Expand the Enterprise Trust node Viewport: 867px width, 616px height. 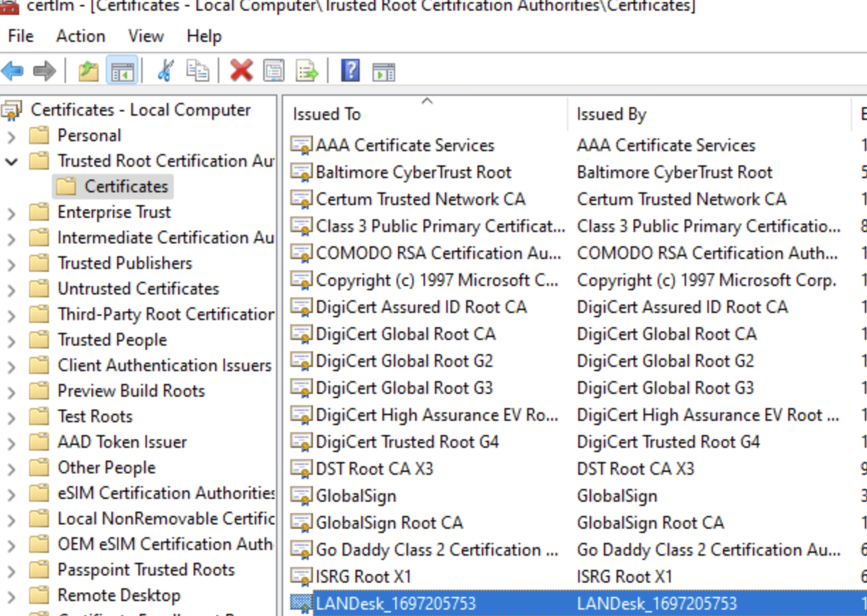[x=13, y=212]
